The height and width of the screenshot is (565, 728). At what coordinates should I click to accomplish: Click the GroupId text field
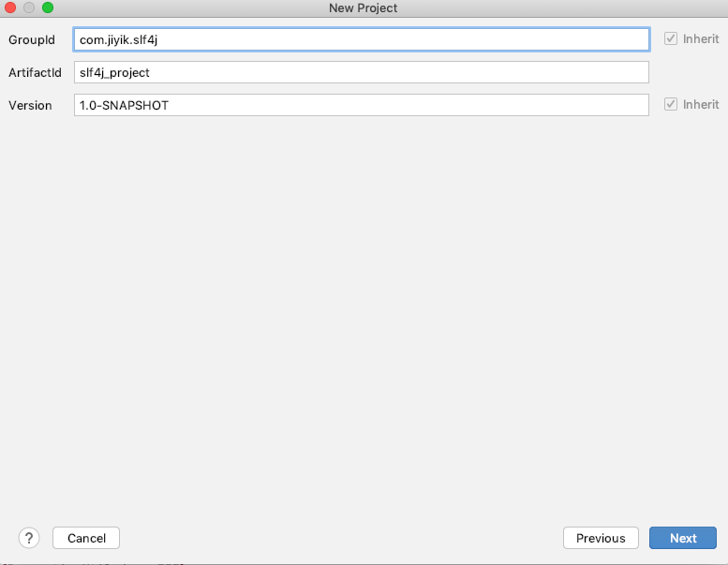click(362, 39)
